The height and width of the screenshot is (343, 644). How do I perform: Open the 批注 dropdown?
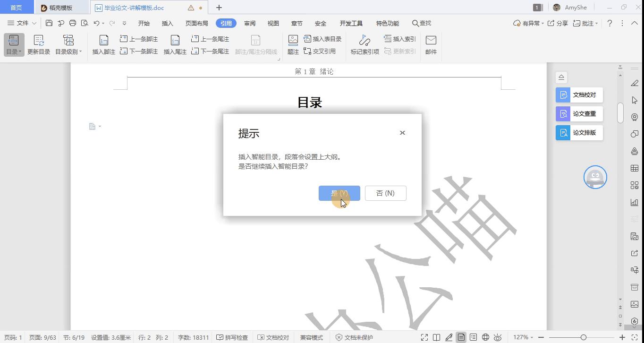point(586,23)
